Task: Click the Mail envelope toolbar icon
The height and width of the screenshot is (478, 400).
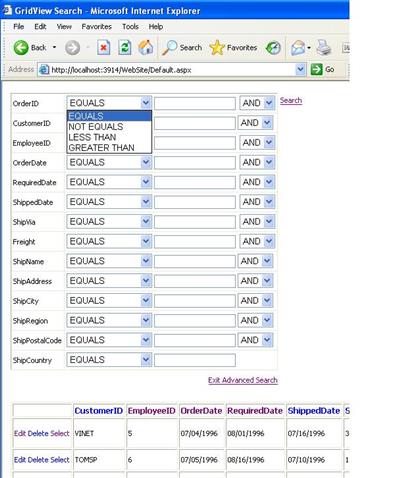Action: coord(298,48)
